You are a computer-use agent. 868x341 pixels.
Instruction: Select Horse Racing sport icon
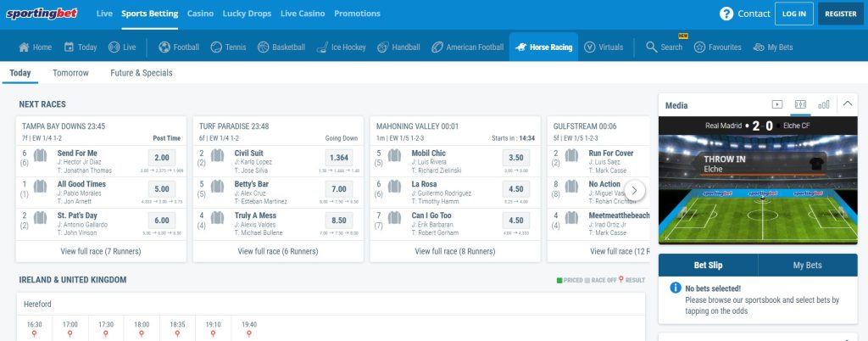click(x=520, y=48)
